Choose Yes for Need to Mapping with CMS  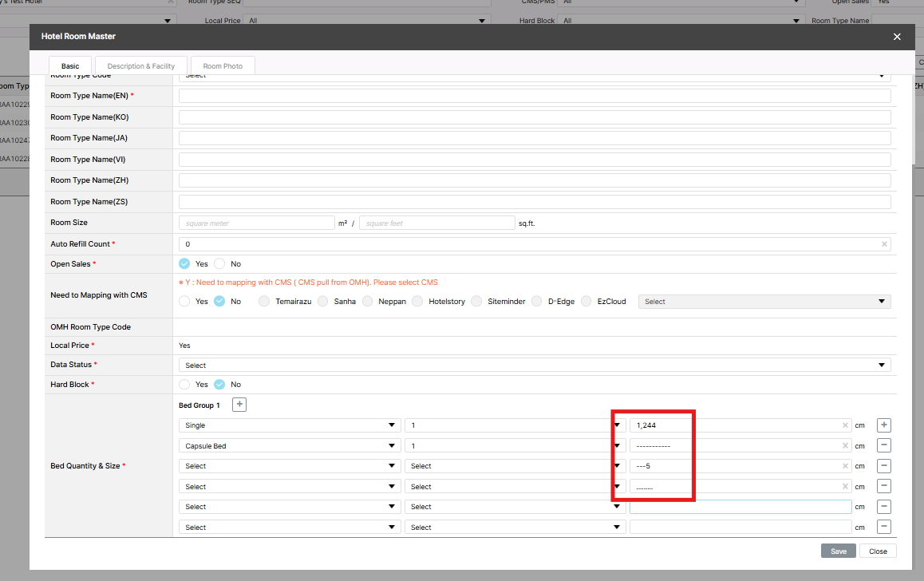[x=184, y=301]
